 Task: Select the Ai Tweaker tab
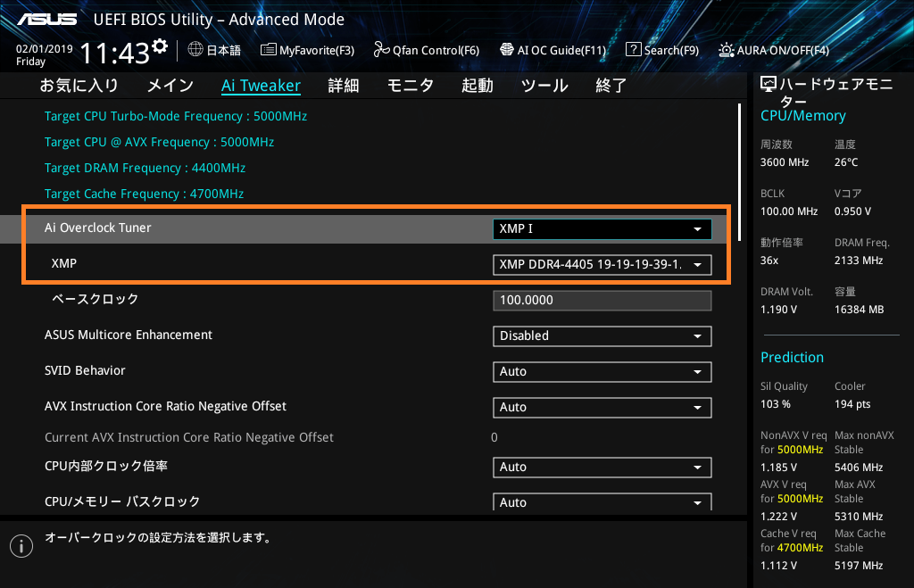[x=261, y=86]
